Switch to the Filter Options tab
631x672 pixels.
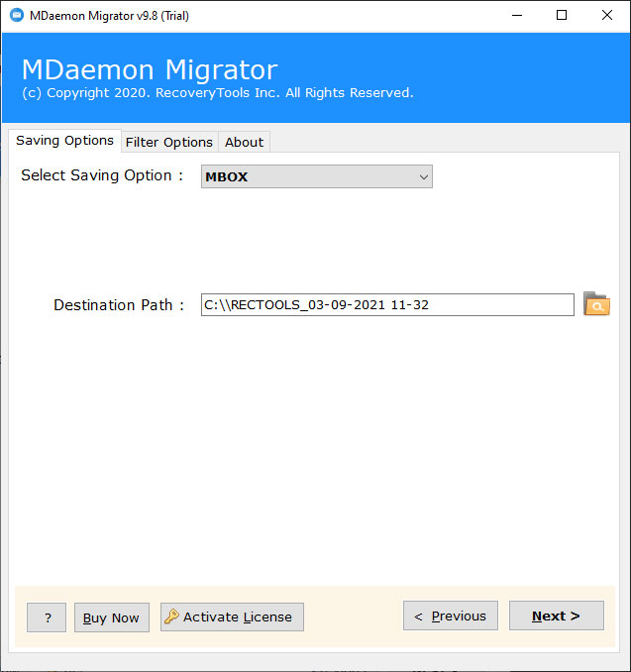pos(169,143)
